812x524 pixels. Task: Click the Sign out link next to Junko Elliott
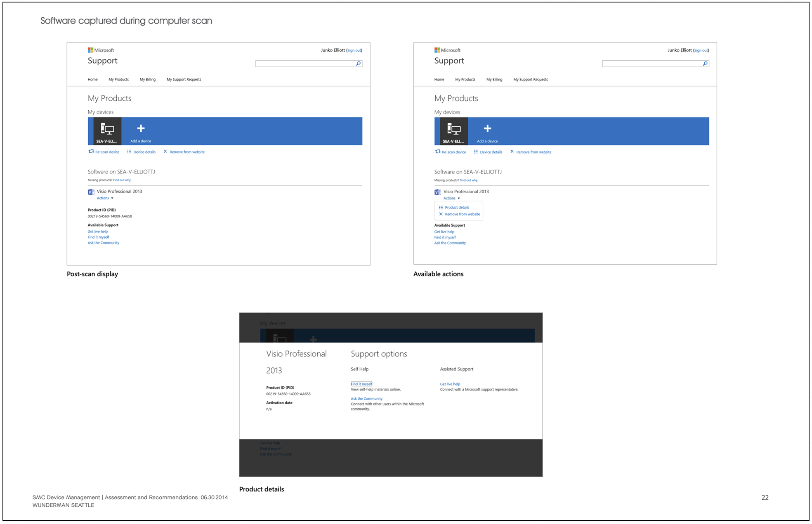point(353,50)
